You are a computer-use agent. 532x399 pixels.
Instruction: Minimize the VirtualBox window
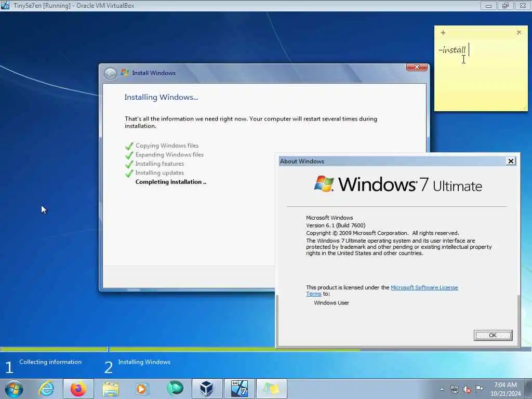[x=488, y=5]
